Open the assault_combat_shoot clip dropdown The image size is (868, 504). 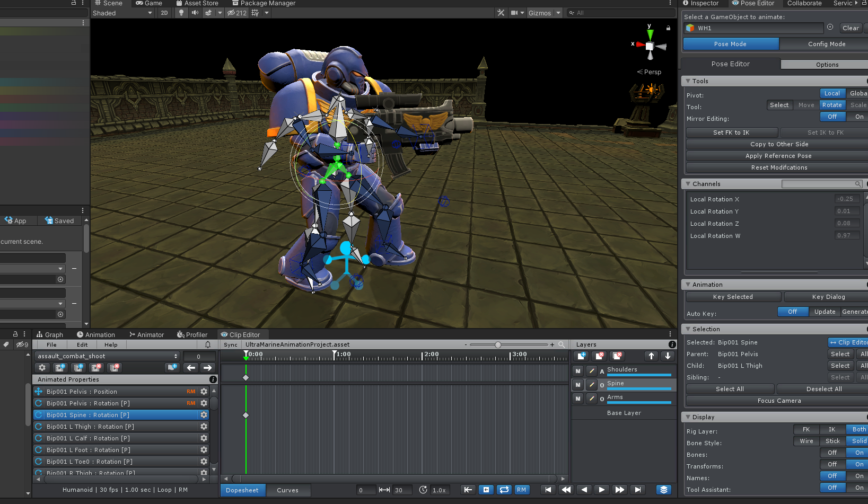[107, 356]
